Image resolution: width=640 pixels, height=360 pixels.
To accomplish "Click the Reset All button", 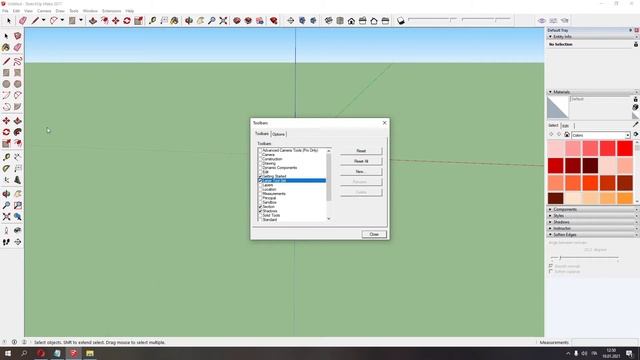I will (x=361, y=161).
